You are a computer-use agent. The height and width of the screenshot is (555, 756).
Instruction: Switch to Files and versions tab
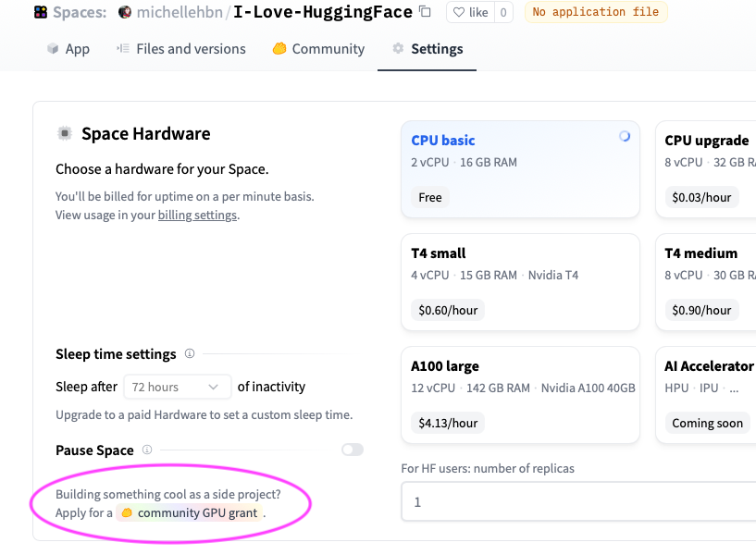(181, 49)
